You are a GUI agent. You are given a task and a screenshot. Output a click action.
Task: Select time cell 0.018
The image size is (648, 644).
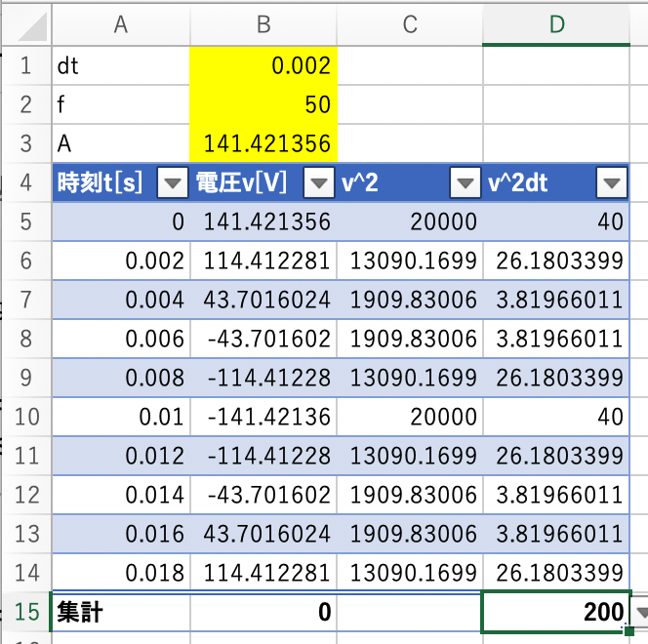click(x=121, y=573)
